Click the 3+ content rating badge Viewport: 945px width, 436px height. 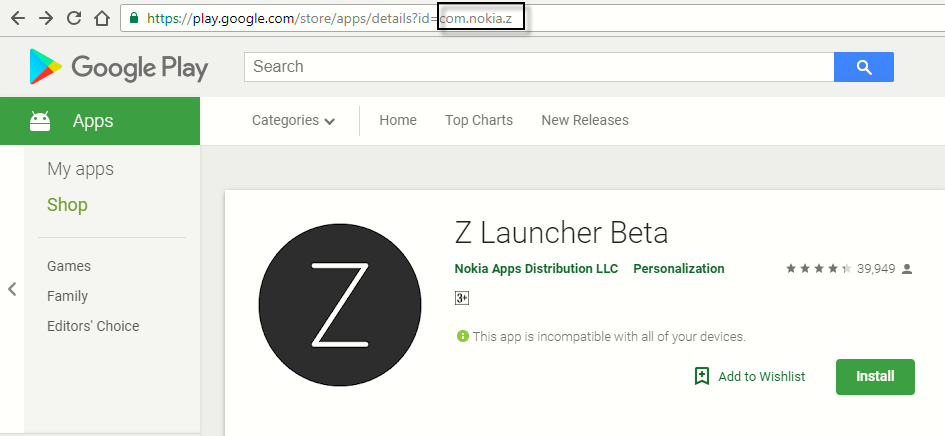point(462,298)
